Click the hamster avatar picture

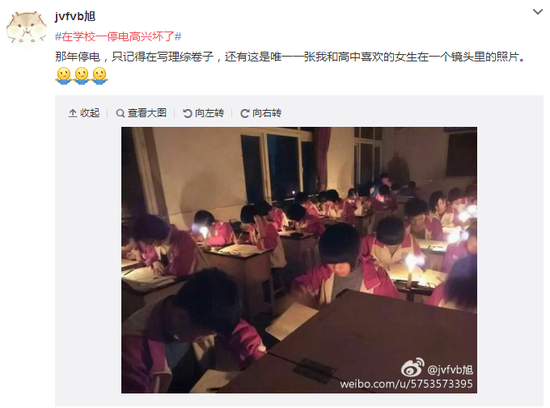(27, 28)
